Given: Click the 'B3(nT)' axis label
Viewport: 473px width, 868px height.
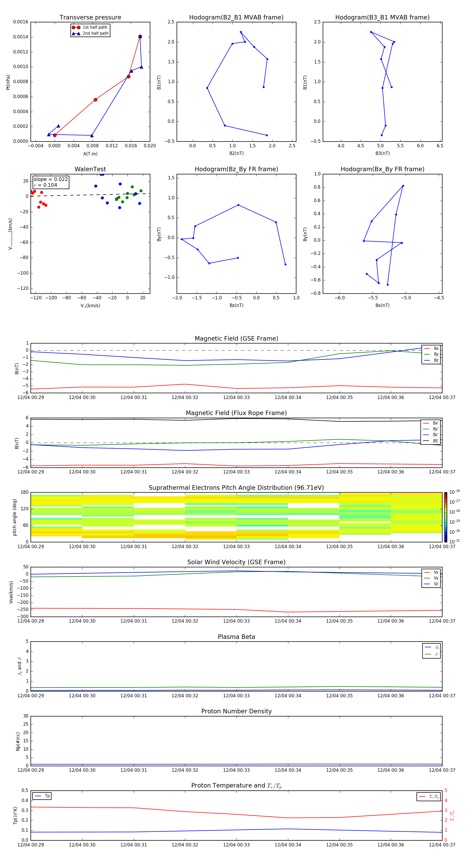Looking at the screenshot, I should (382, 153).
